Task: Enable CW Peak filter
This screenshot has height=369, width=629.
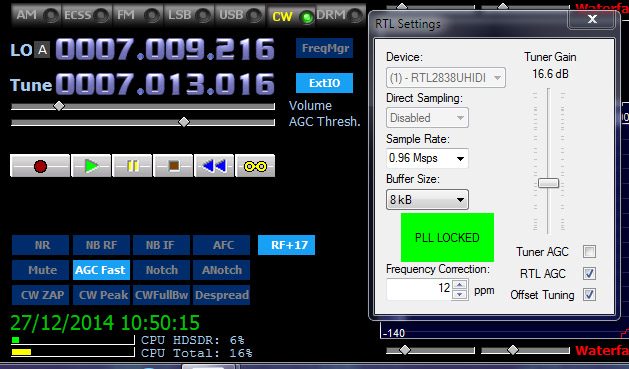Action: (101, 295)
